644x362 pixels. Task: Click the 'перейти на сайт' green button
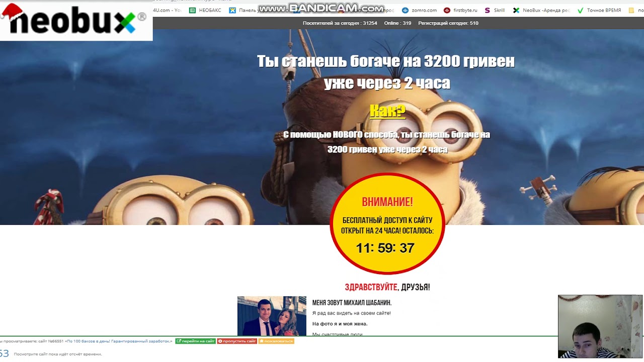tap(195, 341)
